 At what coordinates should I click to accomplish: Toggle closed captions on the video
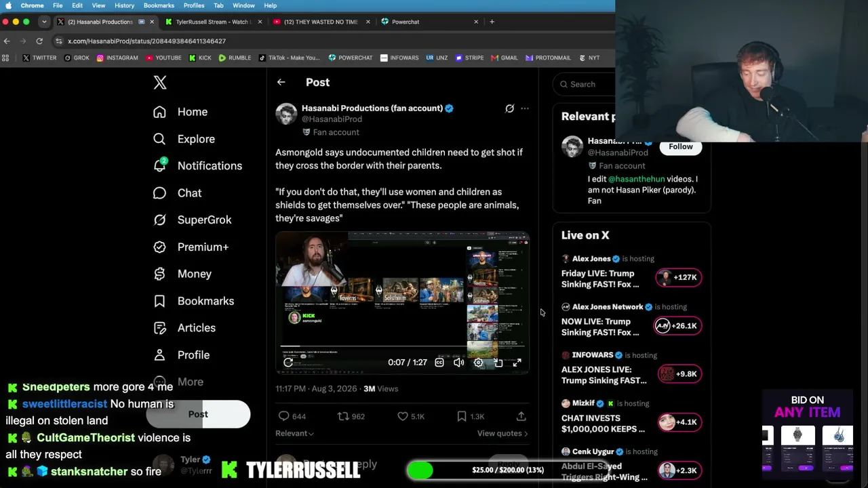coord(439,363)
